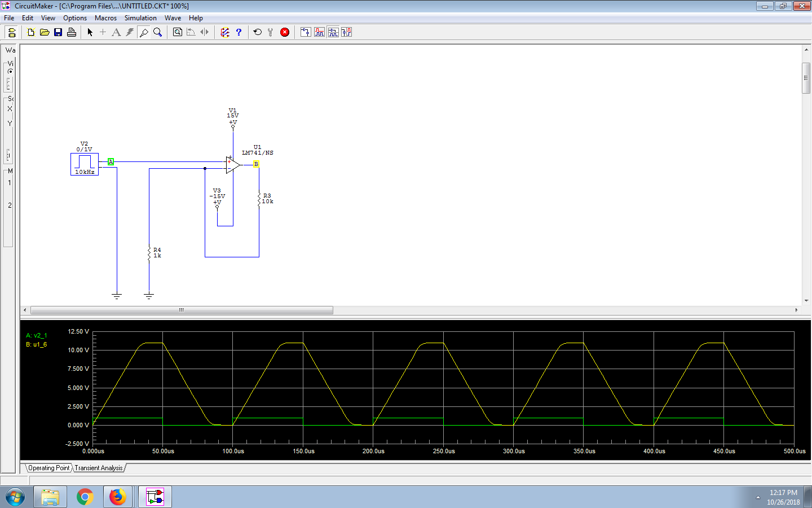Open the Edit menu
The height and width of the screenshot is (508, 812).
(x=28, y=18)
